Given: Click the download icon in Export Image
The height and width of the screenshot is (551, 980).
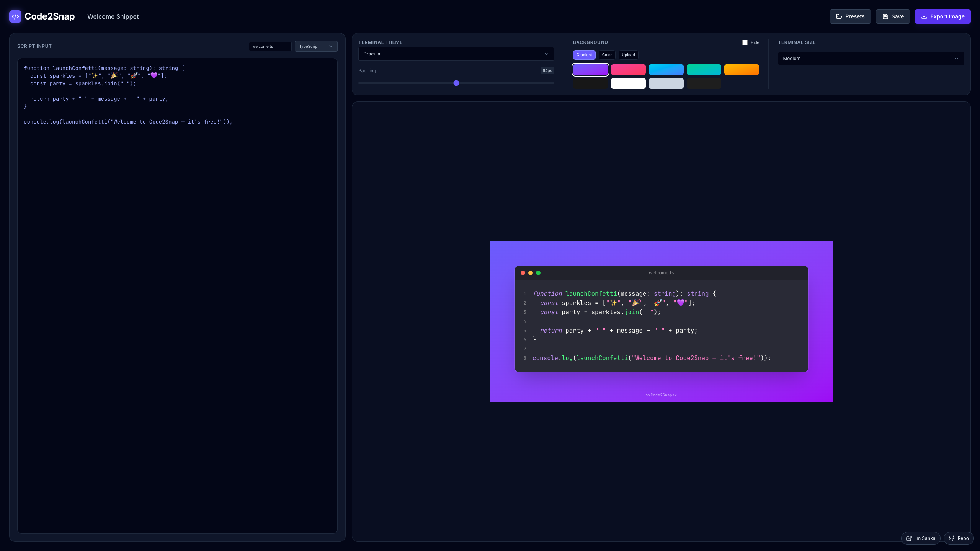Looking at the screenshot, I should click(x=924, y=16).
